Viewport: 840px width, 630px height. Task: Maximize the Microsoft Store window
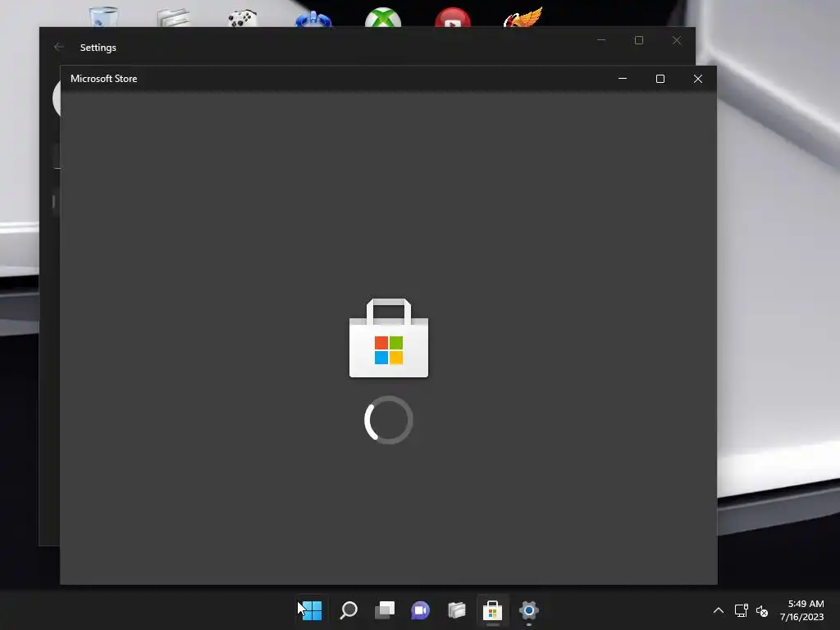pyautogui.click(x=660, y=79)
